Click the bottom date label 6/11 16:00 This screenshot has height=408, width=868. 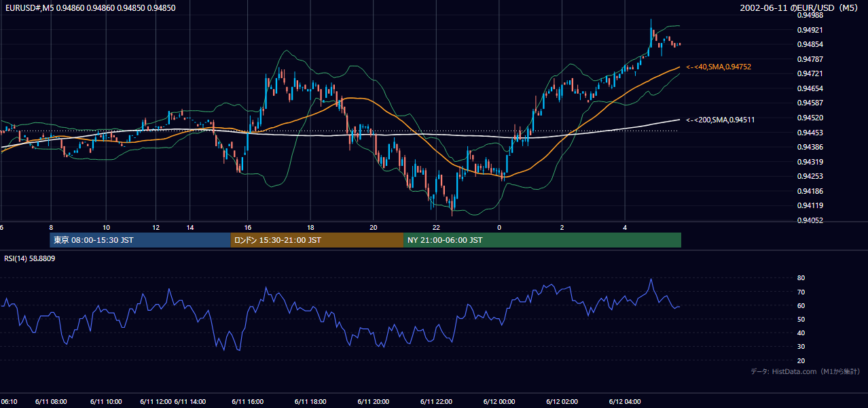pos(247,402)
